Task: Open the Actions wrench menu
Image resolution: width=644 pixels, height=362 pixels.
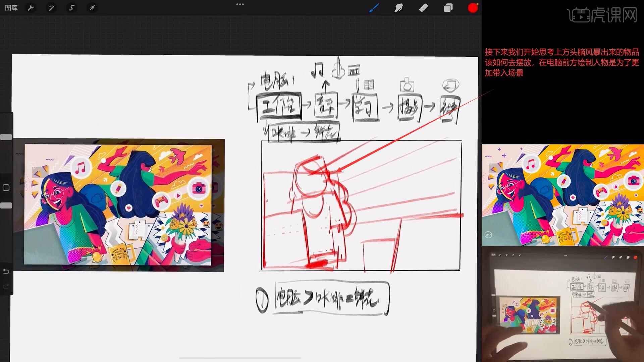Action: 31,8
